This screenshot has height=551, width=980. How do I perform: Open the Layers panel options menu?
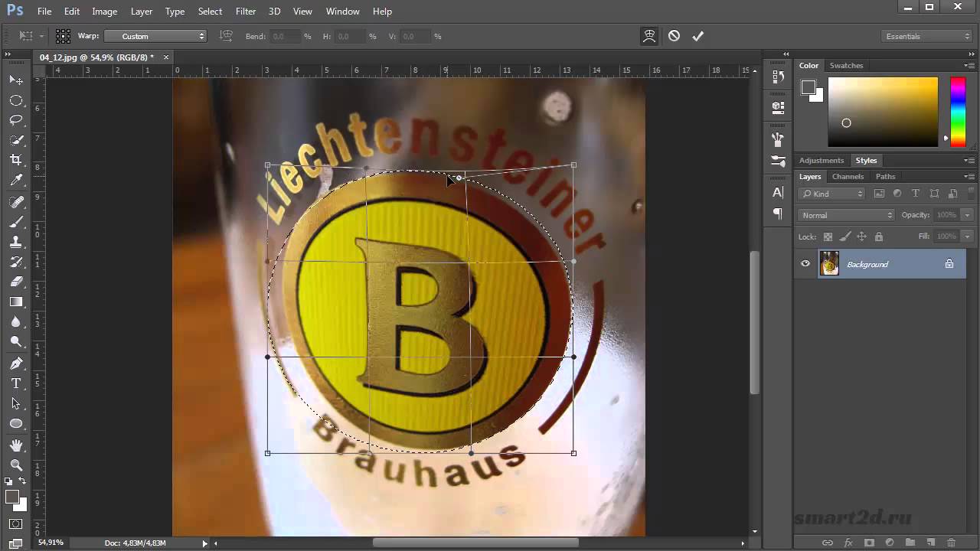tap(969, 177)
